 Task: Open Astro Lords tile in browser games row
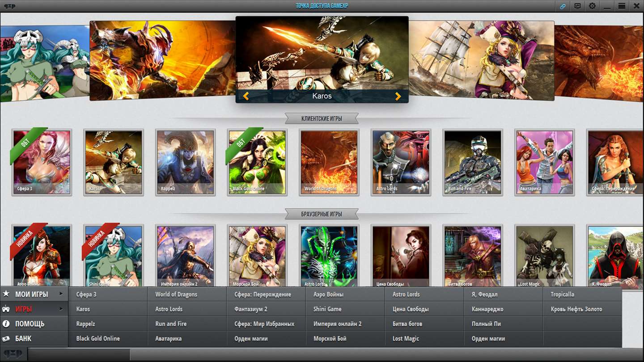(x=329, y=256)
